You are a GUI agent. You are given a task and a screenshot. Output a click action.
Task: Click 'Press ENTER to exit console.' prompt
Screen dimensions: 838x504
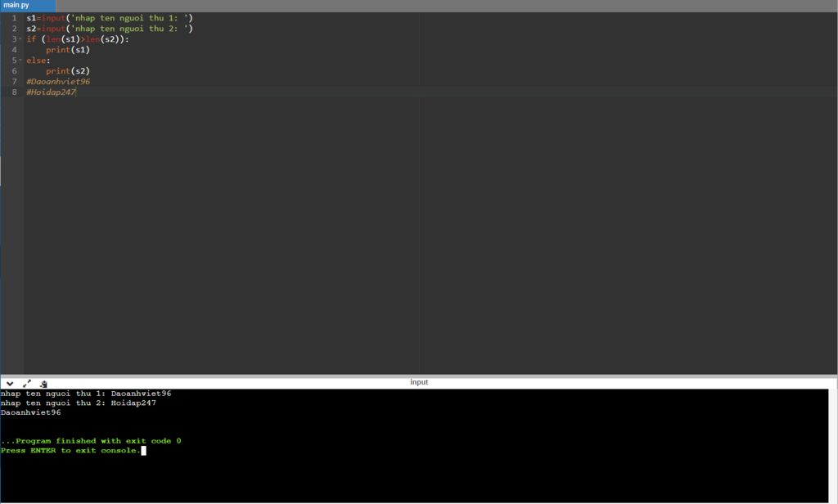pyautogui.click(x=70, y=451)
